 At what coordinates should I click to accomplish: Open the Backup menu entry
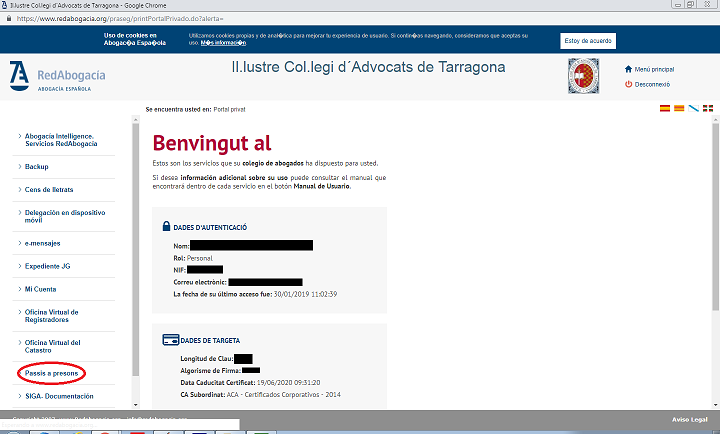click(36, 167)
